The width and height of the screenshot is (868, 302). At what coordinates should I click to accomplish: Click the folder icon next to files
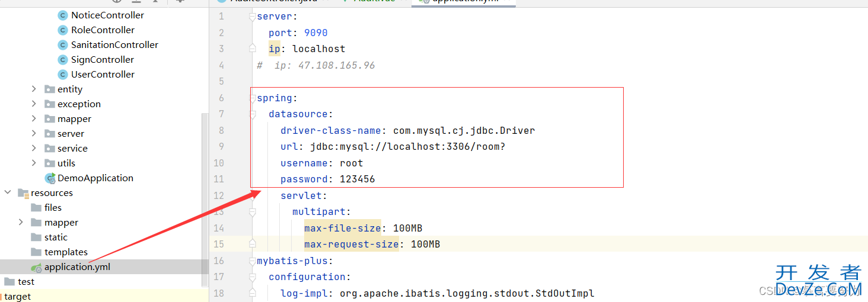click(x=36, y=207)
